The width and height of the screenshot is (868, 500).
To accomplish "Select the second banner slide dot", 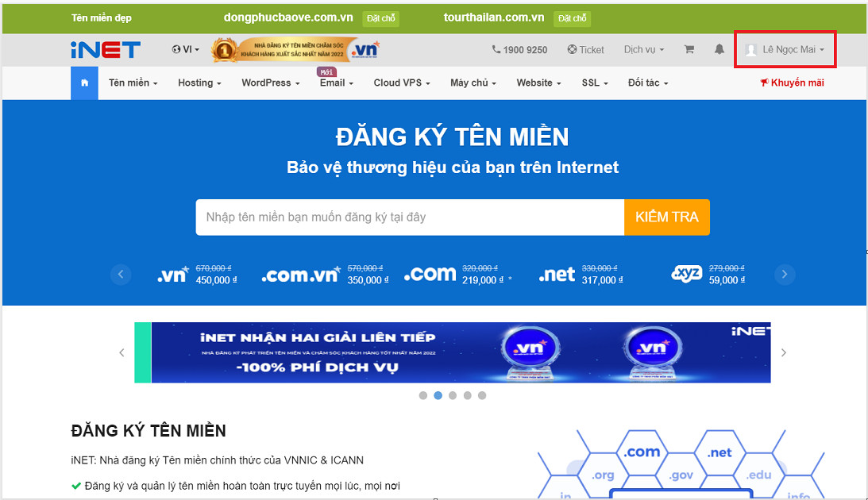I will point(438,395).
